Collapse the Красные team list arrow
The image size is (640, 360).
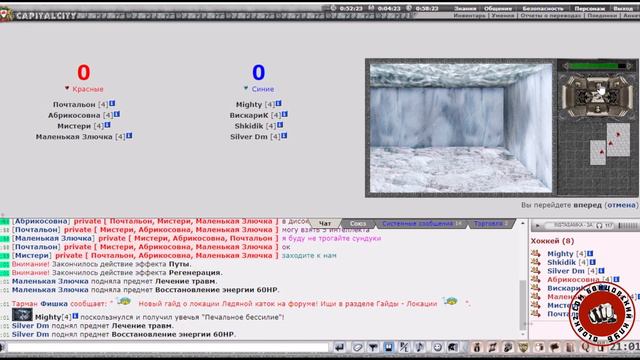click(x=67, y=88)
